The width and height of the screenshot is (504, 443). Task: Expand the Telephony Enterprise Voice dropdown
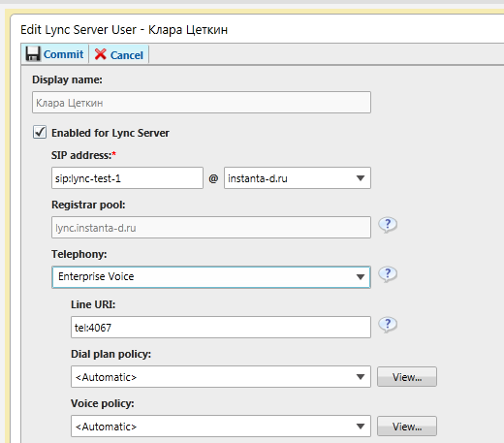tap(211, 277)
